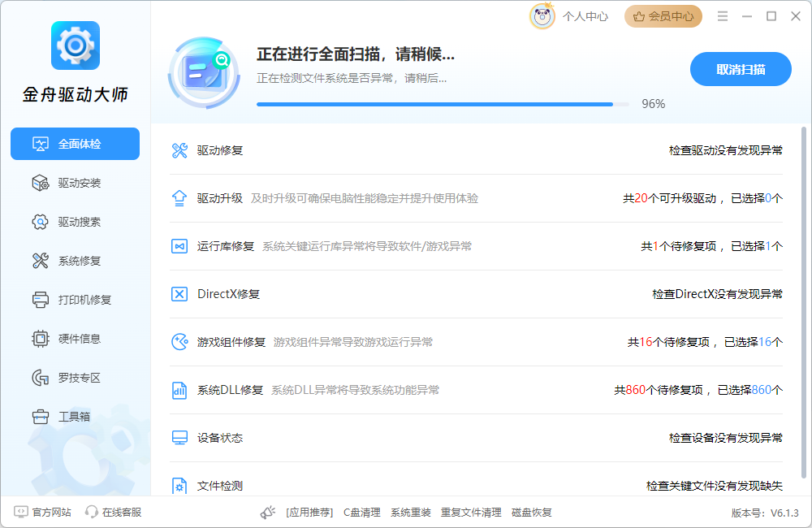Click the 96% progress percentage
812x528 pixels.
653,104
